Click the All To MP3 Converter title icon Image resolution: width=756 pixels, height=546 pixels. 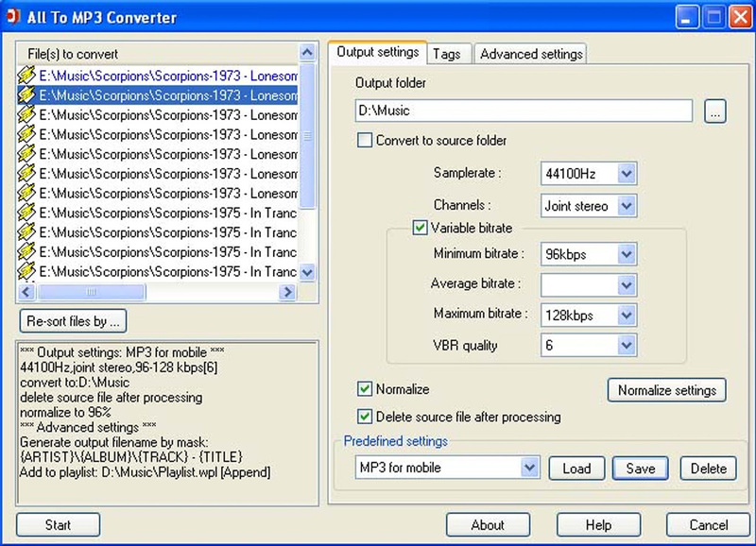(x=13, y=16)
